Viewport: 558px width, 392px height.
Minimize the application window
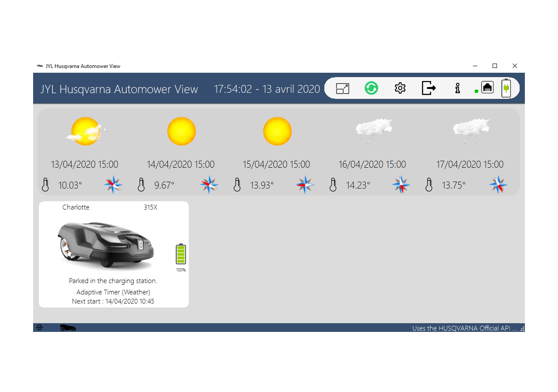[475, 66]
